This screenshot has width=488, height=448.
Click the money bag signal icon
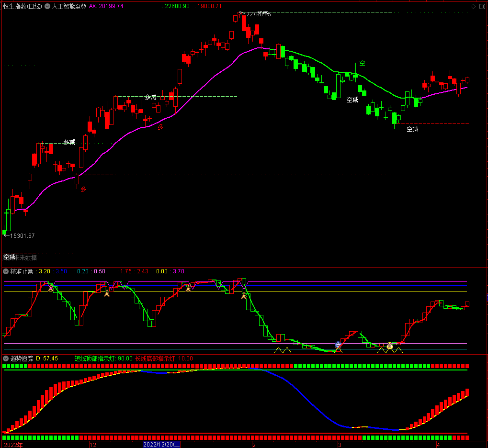click(390, 346)
